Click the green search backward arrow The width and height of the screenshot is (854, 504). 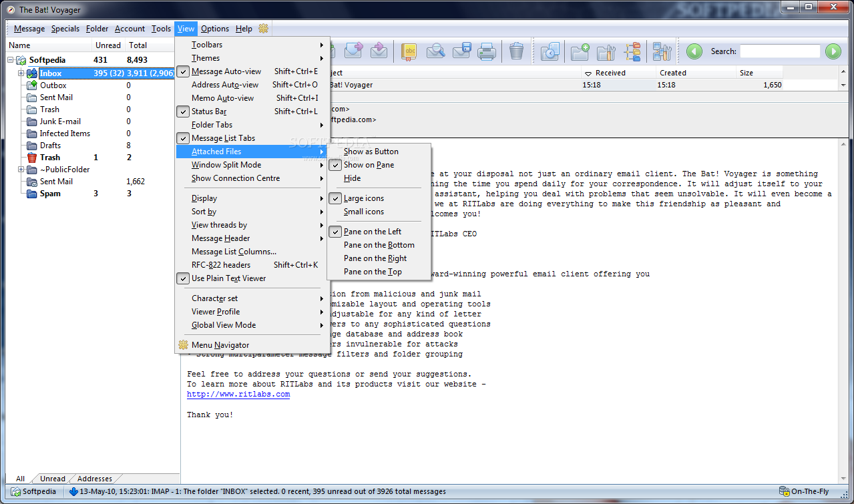click(x=694, y=51)
